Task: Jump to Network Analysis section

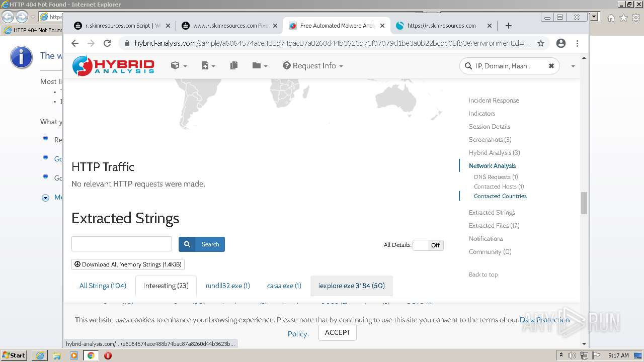Action: pyautogui.click(x=492, y=166)
